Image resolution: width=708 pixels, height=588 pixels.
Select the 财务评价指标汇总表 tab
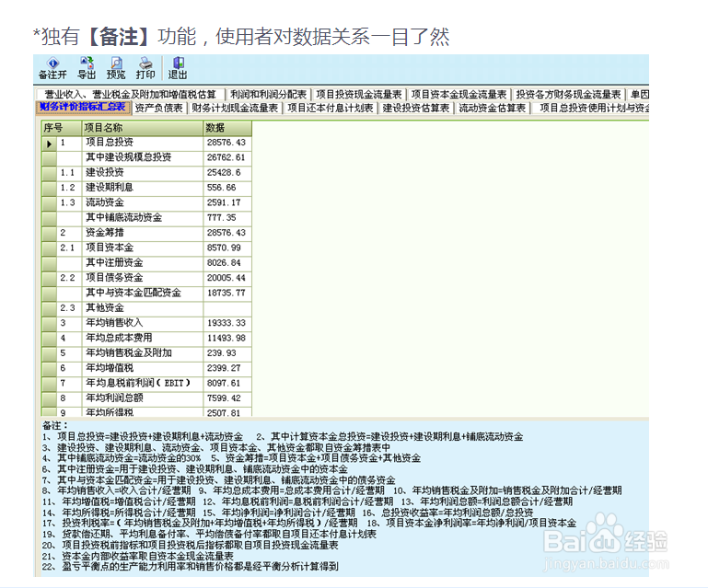click(x=83, y=107)
